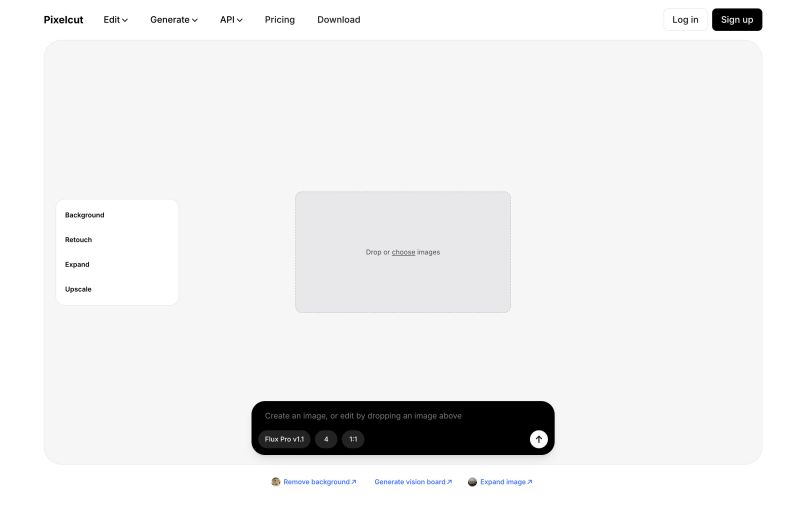Focus the 'Create an image' prompt field

pos(403,416)
